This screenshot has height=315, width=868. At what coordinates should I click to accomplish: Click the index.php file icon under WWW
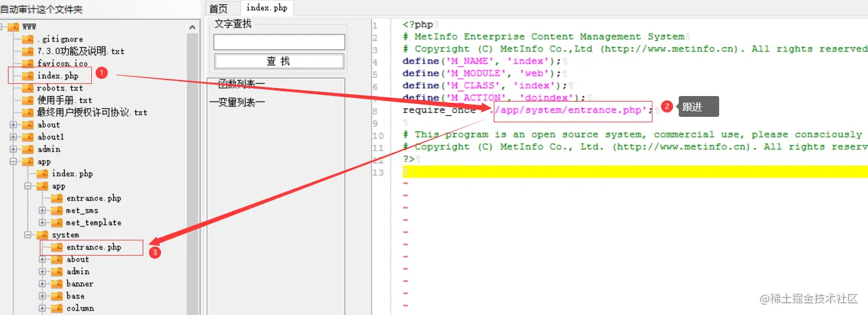[x=28, y=76]
